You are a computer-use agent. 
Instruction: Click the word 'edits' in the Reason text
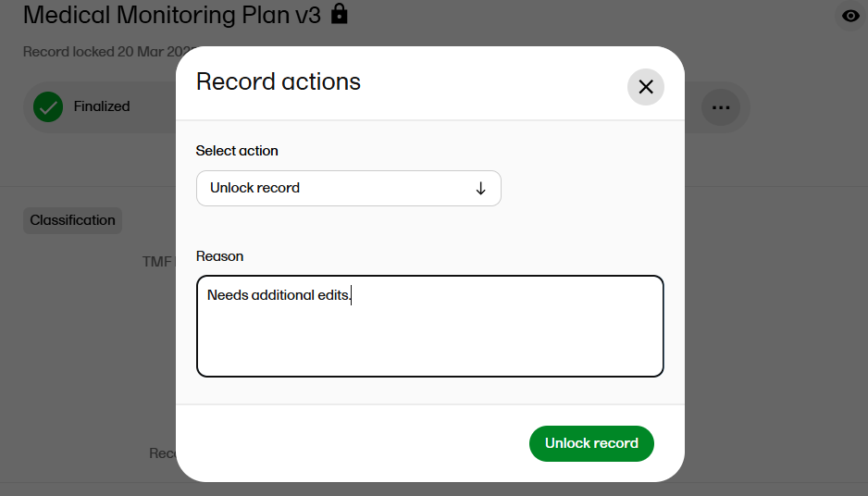[x=333, y=295]
